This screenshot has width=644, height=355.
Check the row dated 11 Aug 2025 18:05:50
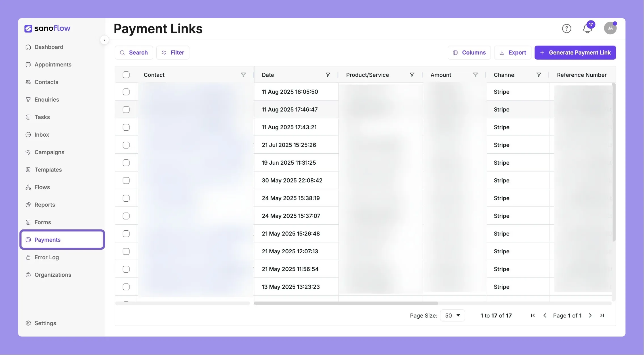(126, 92)
